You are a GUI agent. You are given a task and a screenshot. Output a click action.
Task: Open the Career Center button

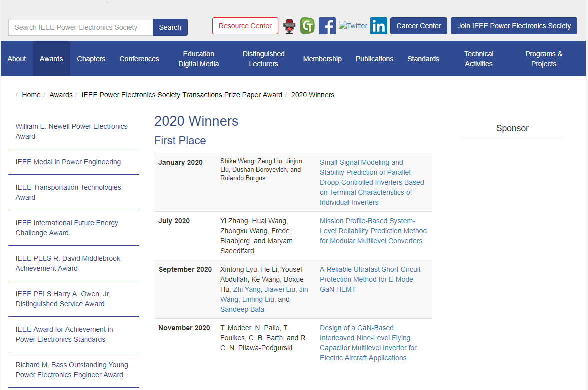pos(419,26)
